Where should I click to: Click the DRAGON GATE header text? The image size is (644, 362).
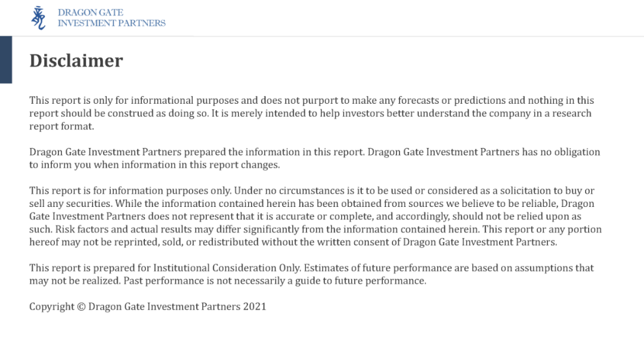click(91, 13)
